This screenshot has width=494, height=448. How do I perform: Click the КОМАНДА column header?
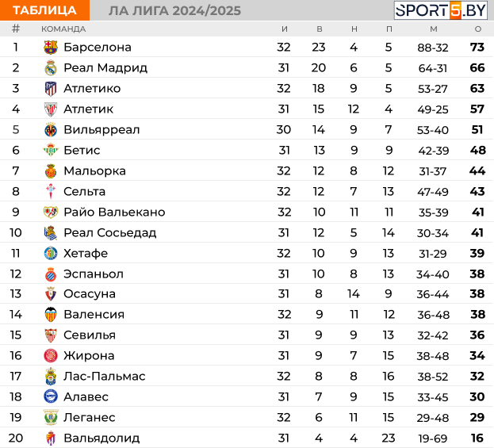[63, 29]
